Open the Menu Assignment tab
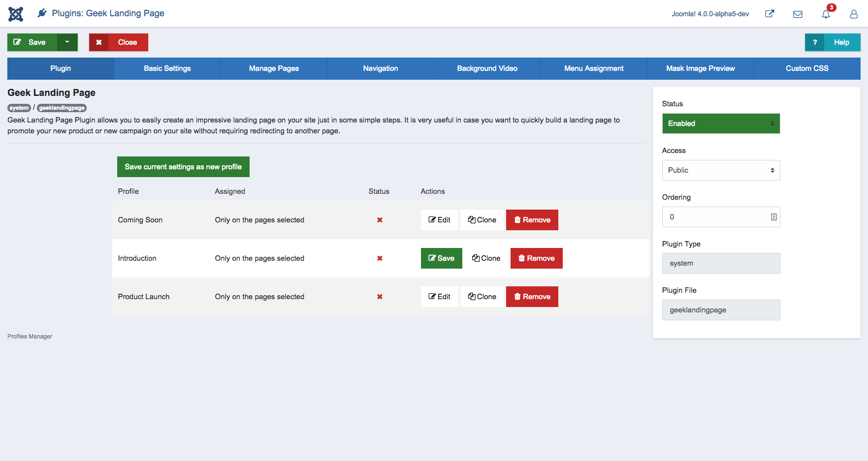Viewport: 868px width, 461px height. (x=594, y=68)
